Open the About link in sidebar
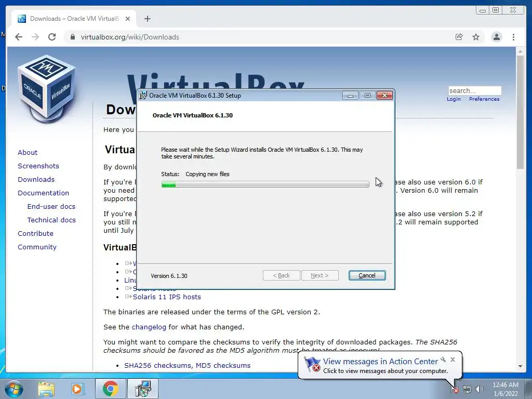Viewport: 532px width, 399px height. click(x=28, y=152)
